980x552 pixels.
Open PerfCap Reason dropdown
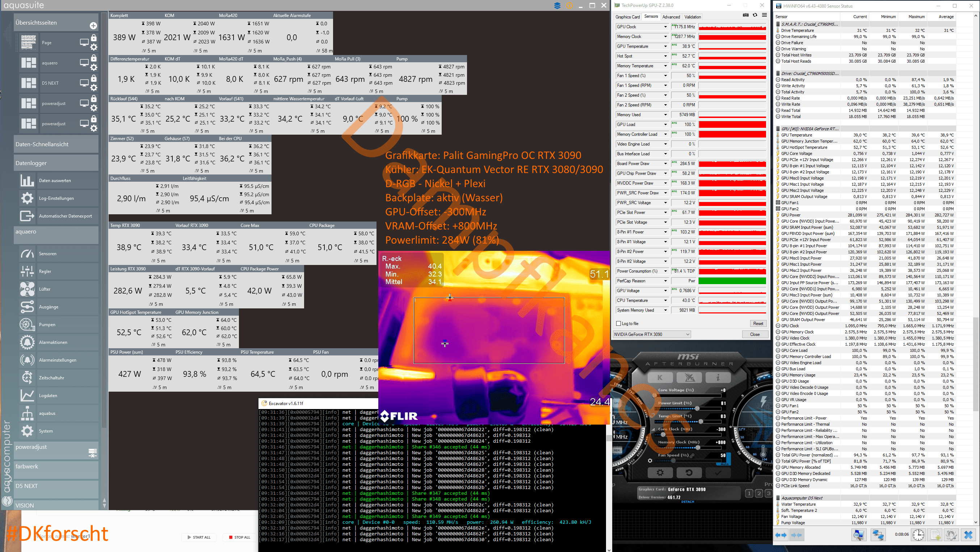665,281
